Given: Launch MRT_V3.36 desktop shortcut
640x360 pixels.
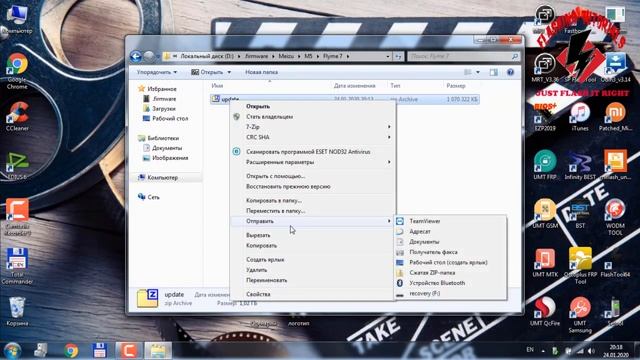Looking at the screenshot, I should pos(545,68).
